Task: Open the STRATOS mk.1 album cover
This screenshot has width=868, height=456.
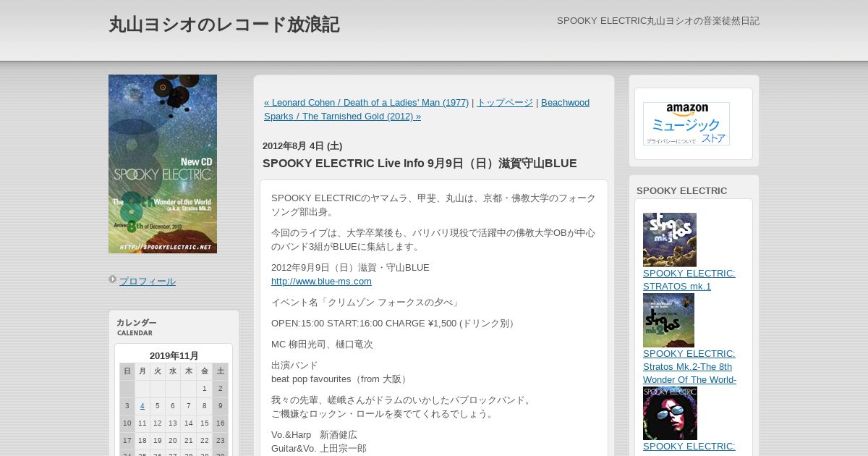Action: [x=670, y=240]
